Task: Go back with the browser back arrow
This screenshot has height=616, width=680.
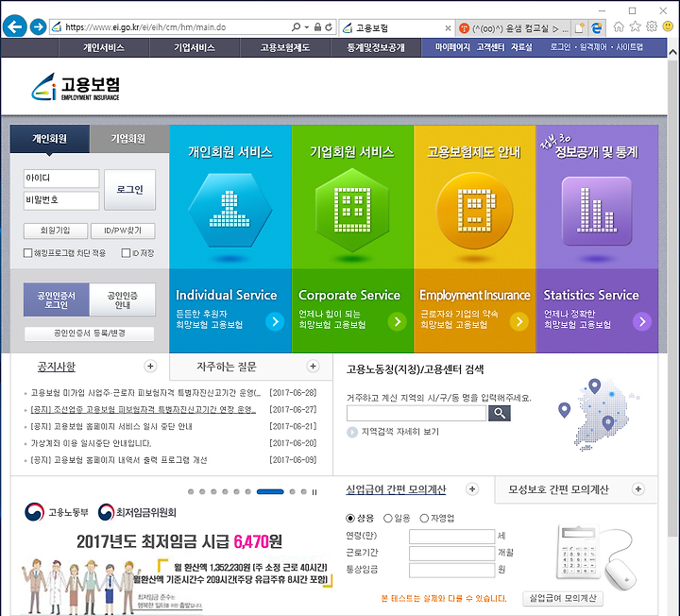Action: click(x=15, y=26)
